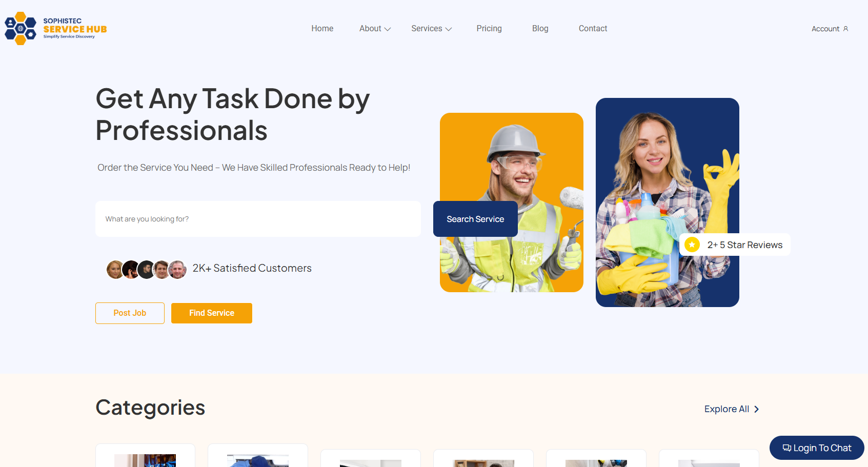The image size is (868, 467).
Task: Select Home in the navigation bar
Action: point(322,29)
